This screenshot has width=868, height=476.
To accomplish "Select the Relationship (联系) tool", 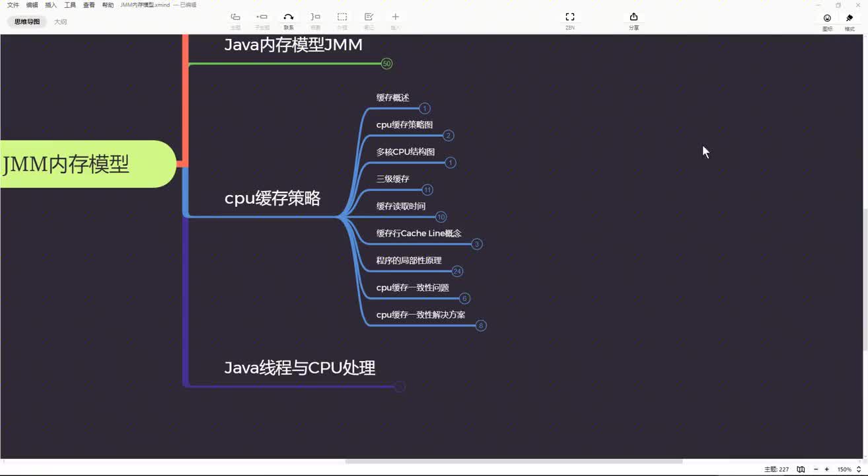I will coord(289,17).
